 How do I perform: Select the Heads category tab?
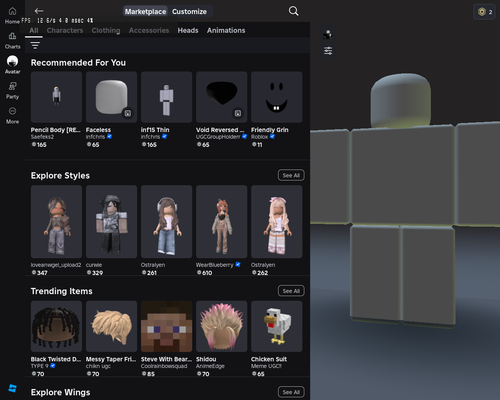click(188, 30)
